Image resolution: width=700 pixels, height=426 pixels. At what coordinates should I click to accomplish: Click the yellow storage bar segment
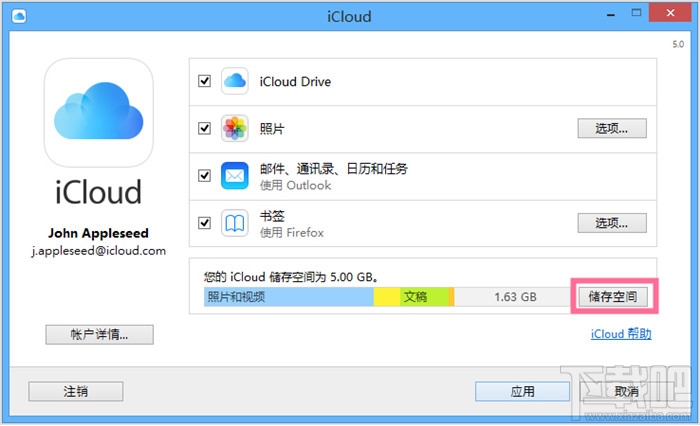click(387, 297)
